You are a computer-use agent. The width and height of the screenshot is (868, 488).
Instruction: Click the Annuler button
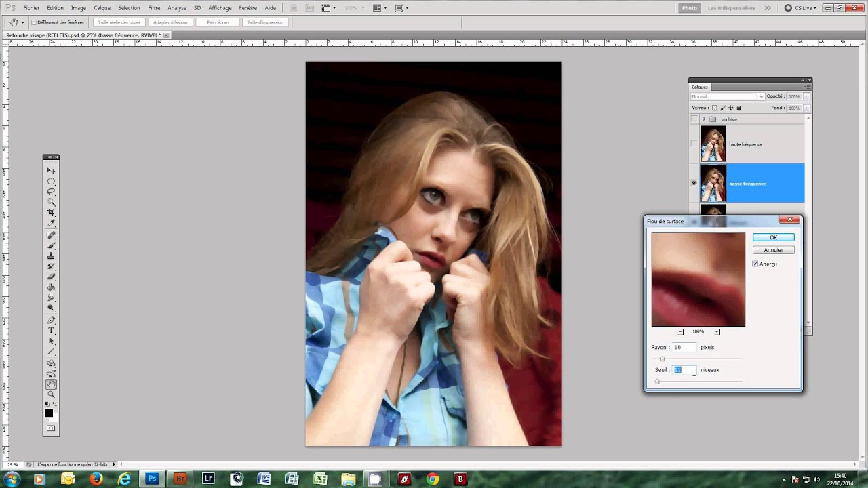(x=773, y=250)
